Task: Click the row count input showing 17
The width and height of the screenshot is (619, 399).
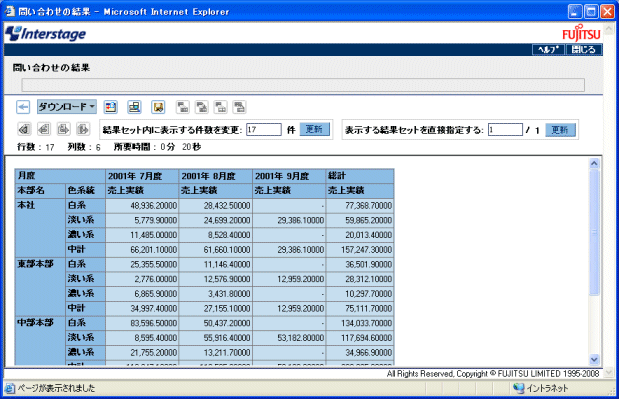Action: (264, 129)
